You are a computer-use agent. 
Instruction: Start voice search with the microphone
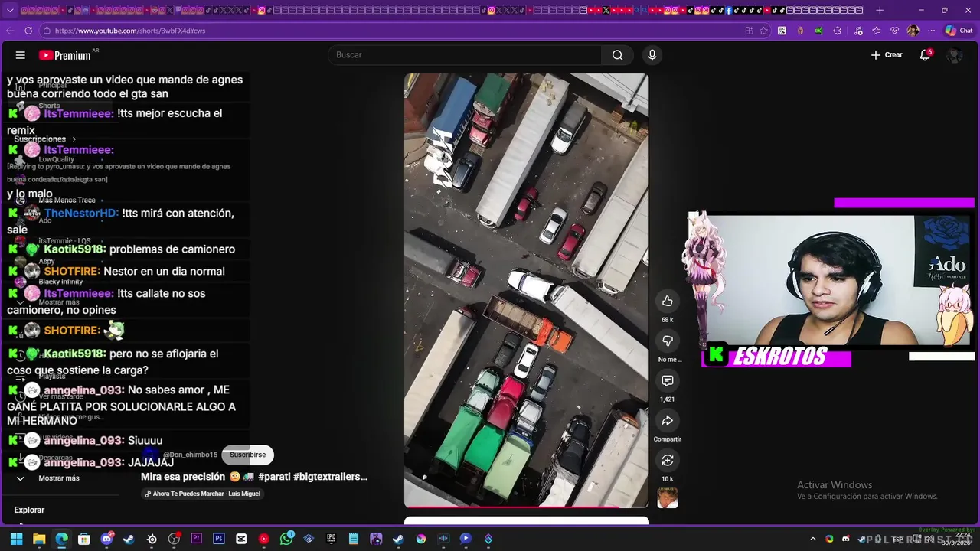click(x=652, y=55)
